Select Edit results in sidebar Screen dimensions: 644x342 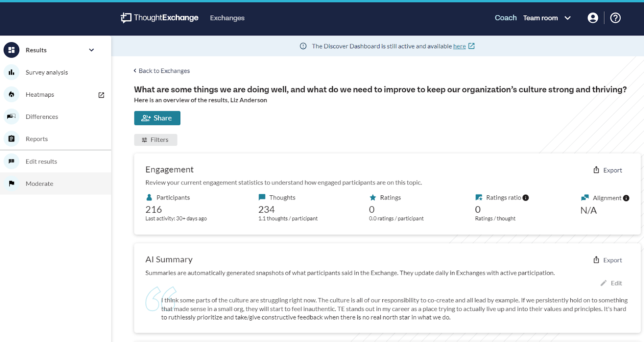tap(56, 161)
